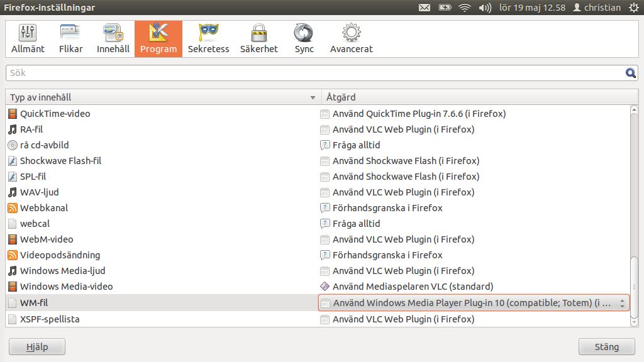The height and width of the screenshot is (362, 644).
Task: Select the Shockwave Flash-fil row
Action: (x=318, y=161)
